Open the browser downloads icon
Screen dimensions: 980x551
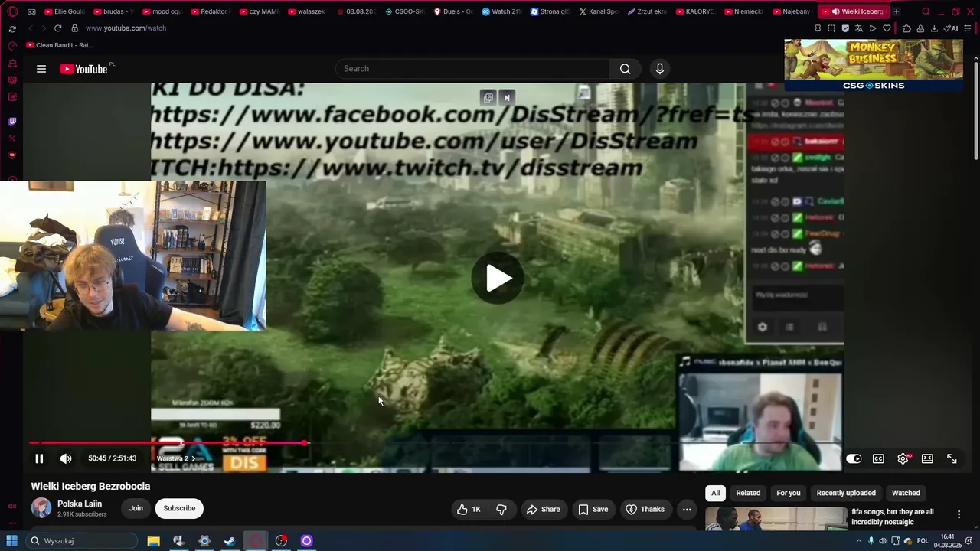click(934, 28)
